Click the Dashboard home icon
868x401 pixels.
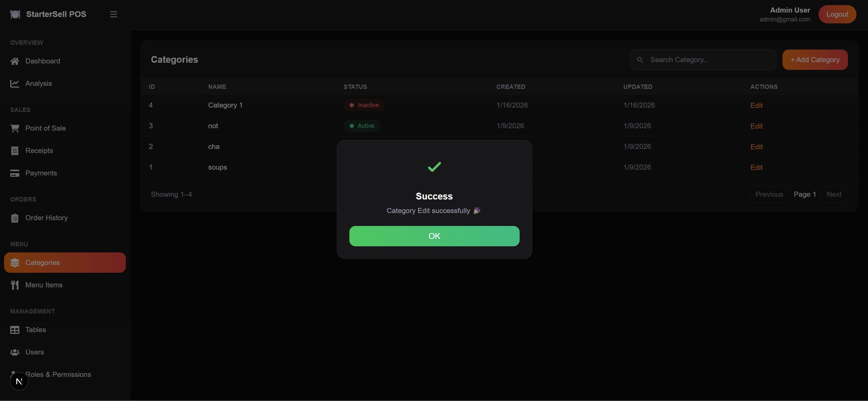click(x=15, y=61)
